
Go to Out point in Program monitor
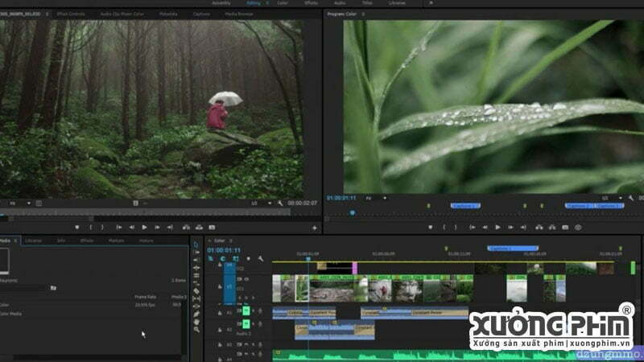[x=523, y=228]
